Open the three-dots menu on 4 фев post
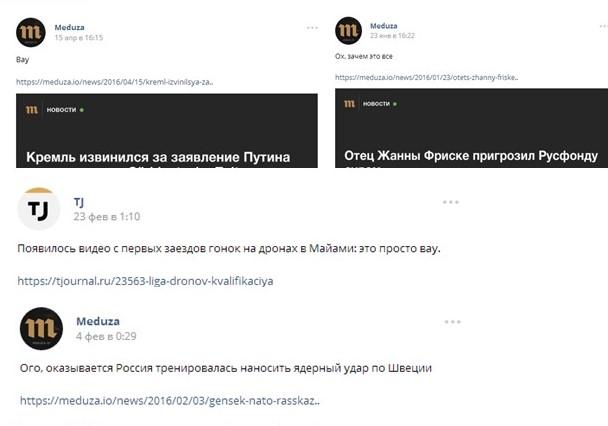 tap(452, 322)
